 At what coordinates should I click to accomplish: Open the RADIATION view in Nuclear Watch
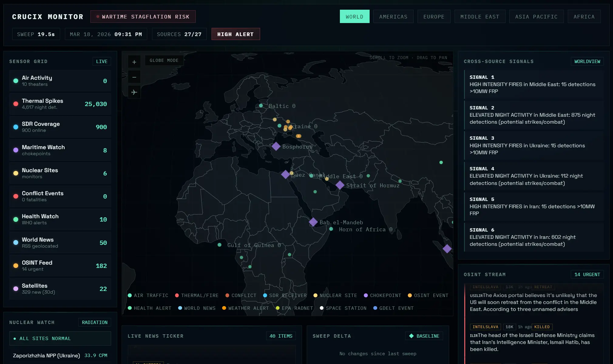pos(94,322)
